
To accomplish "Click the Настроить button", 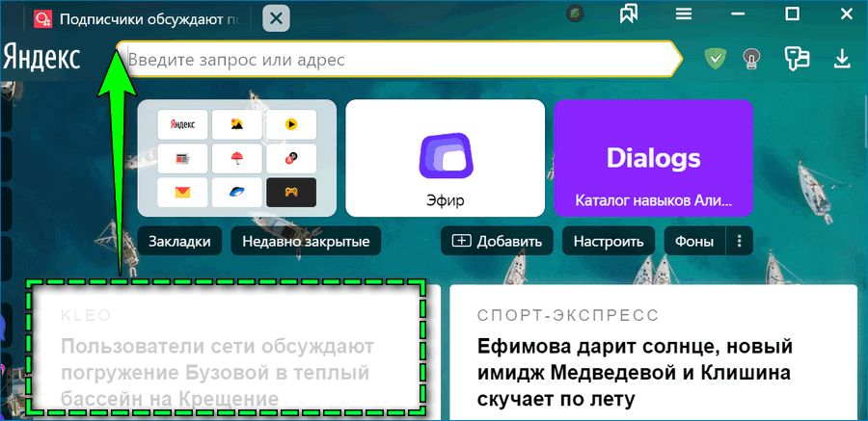I will point(609,241).
